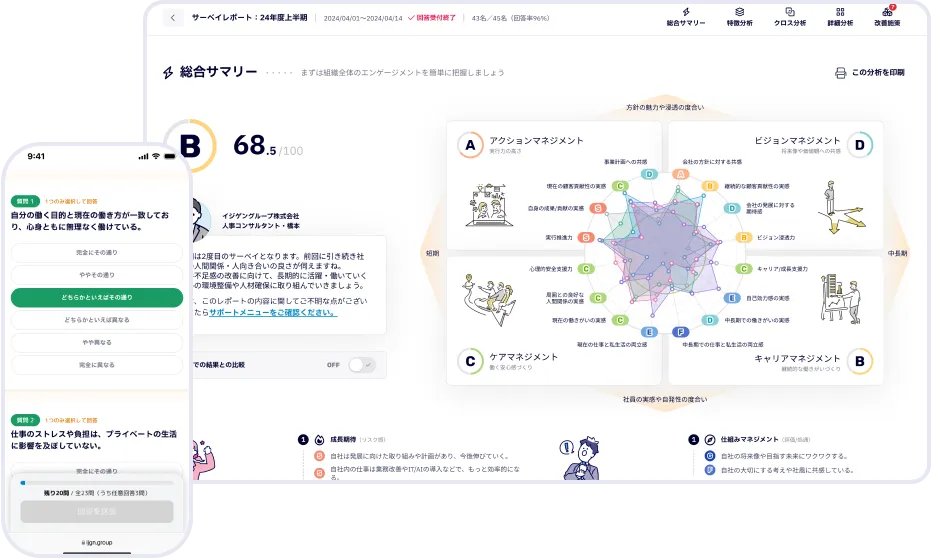
Task: Go back using the header's left chevron
Action: (173, 18)
